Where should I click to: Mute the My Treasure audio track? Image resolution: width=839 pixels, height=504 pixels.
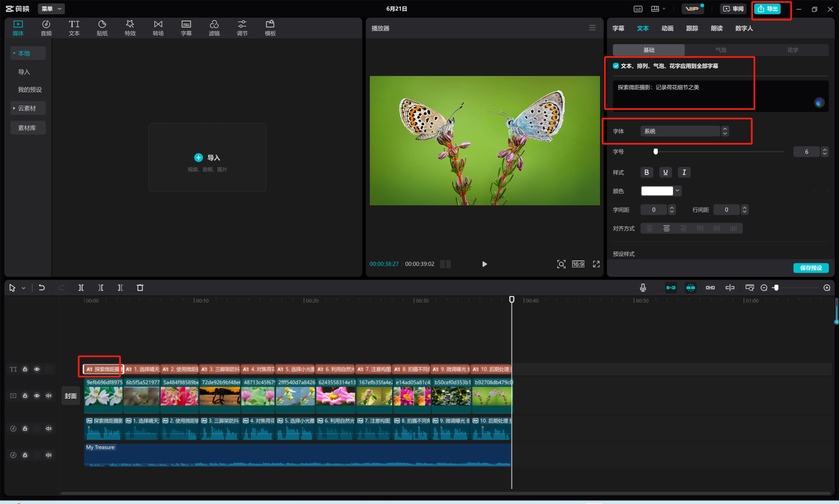click(49, 455)
